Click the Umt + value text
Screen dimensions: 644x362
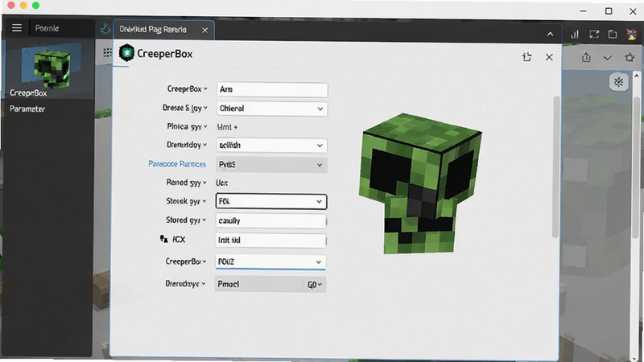click(x=227, y=127)
